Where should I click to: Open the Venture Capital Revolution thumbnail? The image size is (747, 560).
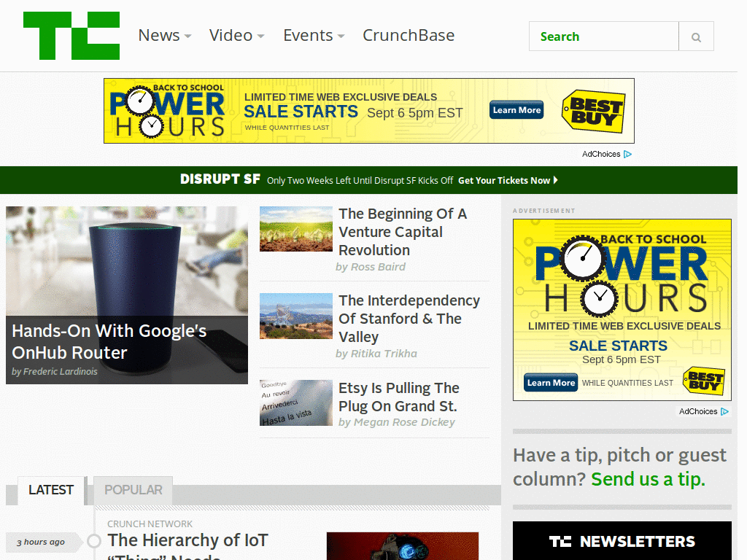pos(296,229)
